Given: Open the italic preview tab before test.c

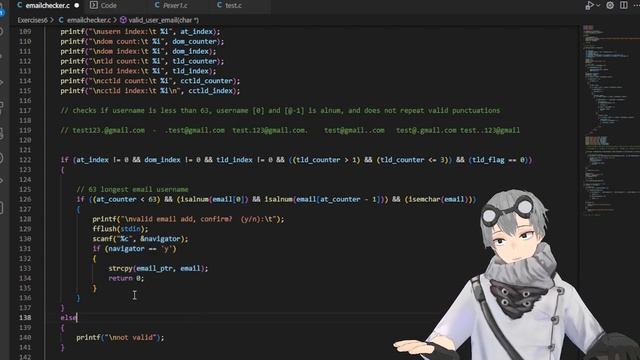Looking at the screenshot, I should point(176,5).
